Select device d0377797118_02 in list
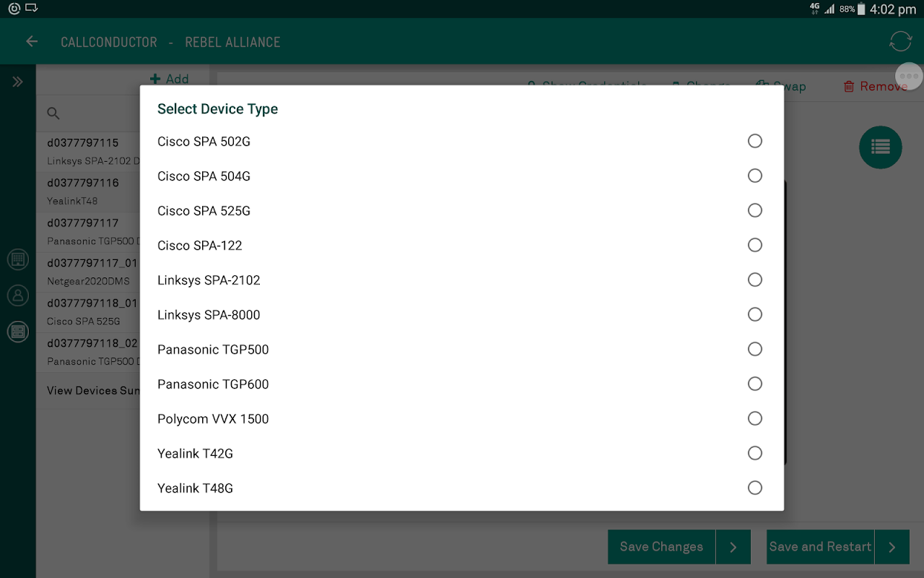924x578 pixels. 88,352
